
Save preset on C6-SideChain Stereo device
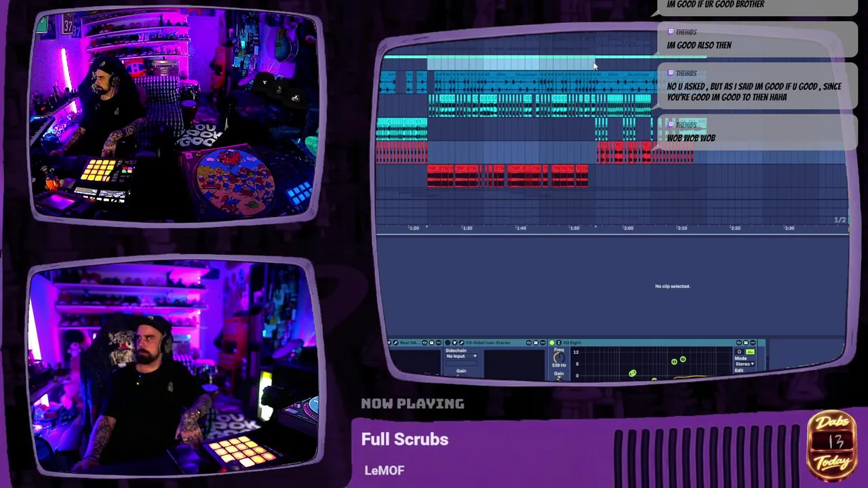[536, 342]
